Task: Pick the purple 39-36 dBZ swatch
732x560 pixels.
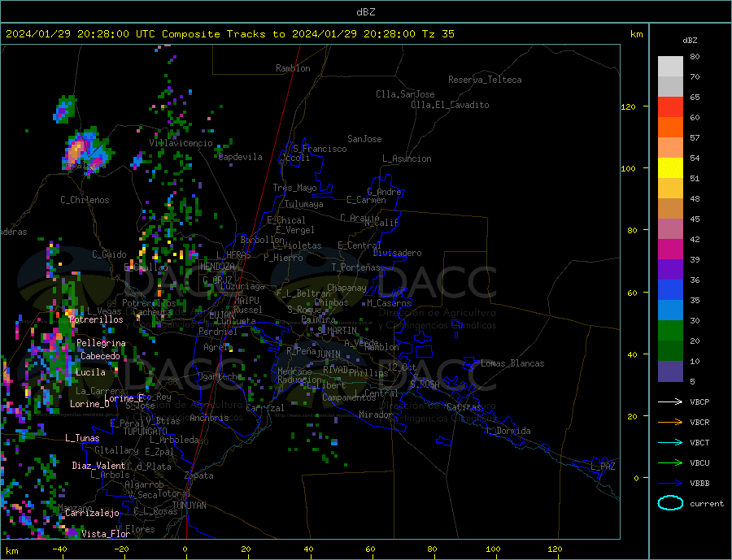Action: pos(670,270)
